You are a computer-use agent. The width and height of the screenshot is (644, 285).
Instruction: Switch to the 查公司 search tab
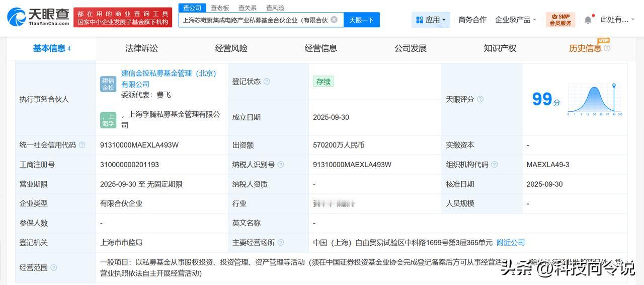click(x=192, y=8)
